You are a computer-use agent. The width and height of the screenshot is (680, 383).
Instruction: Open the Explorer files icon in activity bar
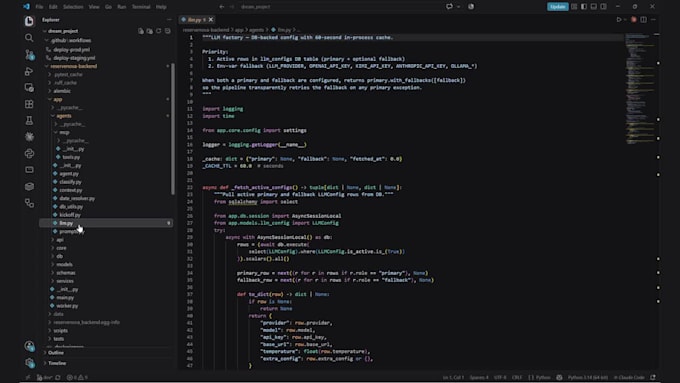point(29,21)
